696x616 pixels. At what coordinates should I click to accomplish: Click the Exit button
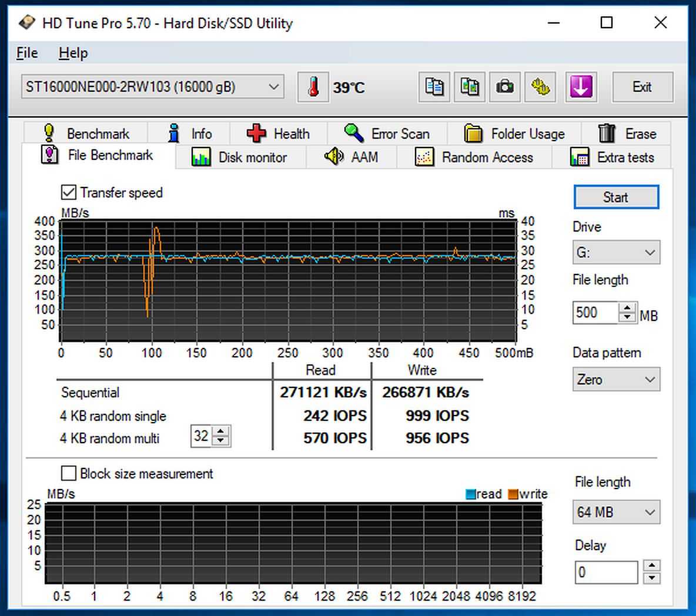(x=642, y=88)
